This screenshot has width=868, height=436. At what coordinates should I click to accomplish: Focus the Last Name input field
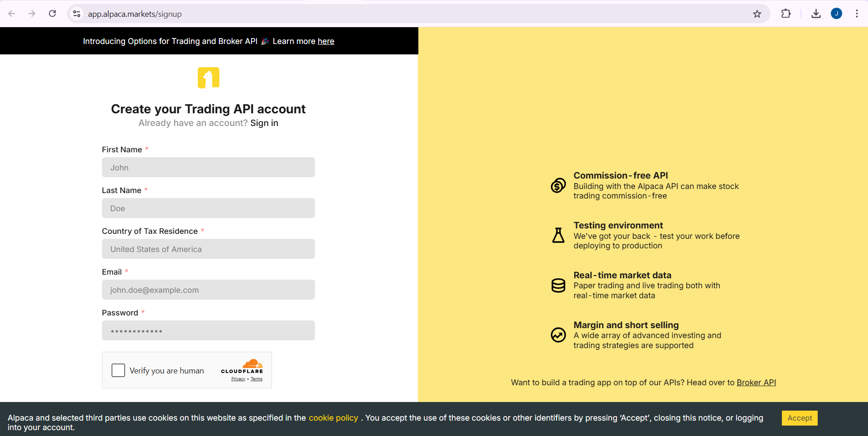[x=209, y=208]
